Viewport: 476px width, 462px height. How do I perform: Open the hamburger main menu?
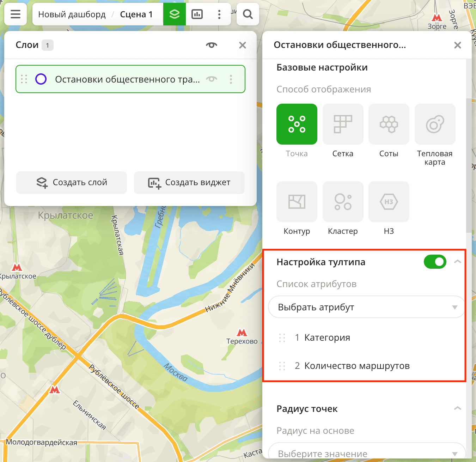pos(16,14)
